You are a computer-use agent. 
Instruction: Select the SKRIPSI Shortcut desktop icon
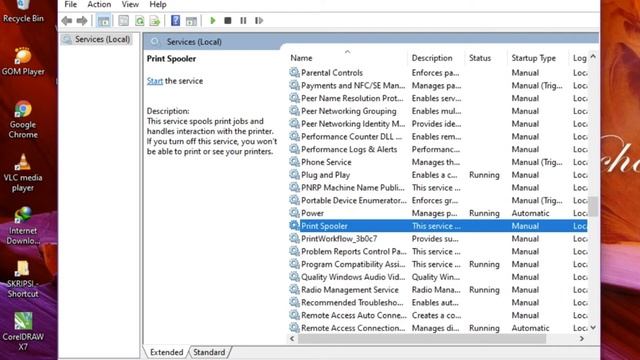click(23, 279)
